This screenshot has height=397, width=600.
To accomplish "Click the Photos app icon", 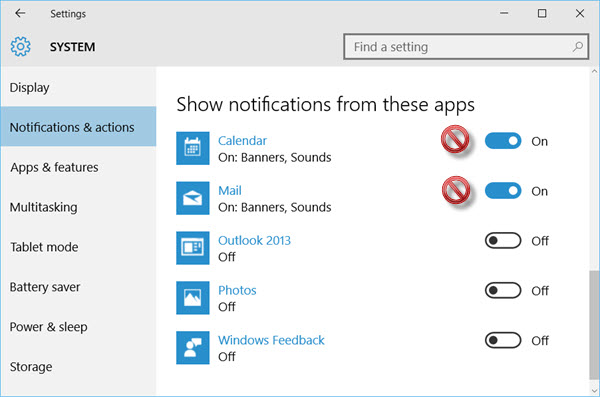I will point(192,297).
